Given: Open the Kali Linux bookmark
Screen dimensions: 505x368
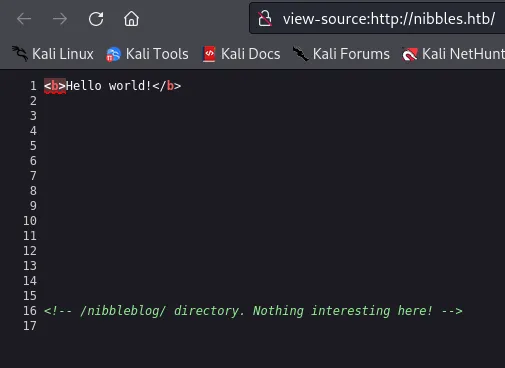Looking at the screenshot, I should 53,54.
